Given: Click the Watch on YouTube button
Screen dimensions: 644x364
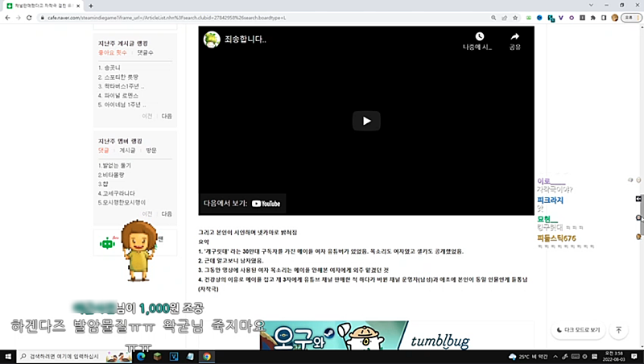Looking at the screenshot, I should click(242, 204).
